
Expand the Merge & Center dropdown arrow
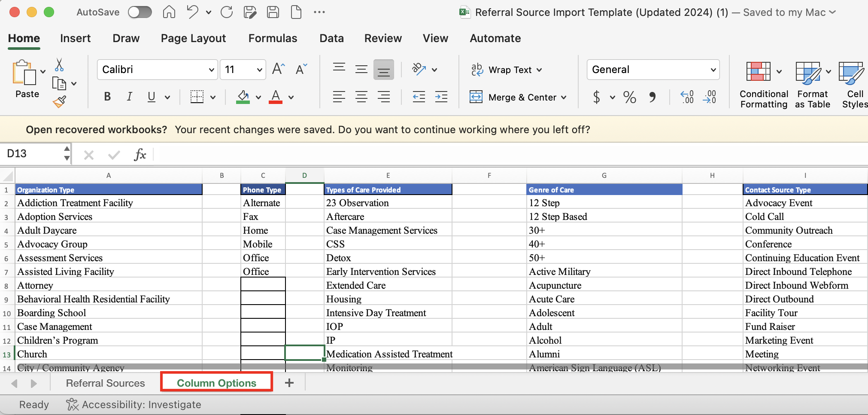(x=564, y=98)
